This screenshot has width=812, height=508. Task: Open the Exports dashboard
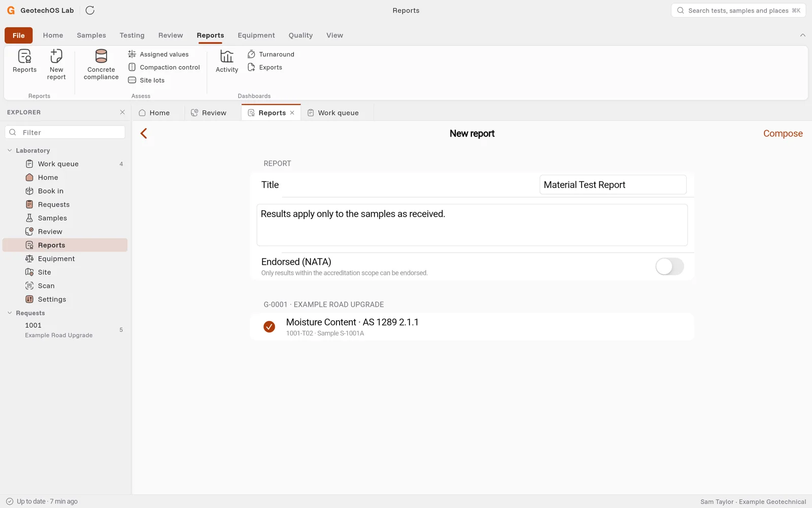265,67
